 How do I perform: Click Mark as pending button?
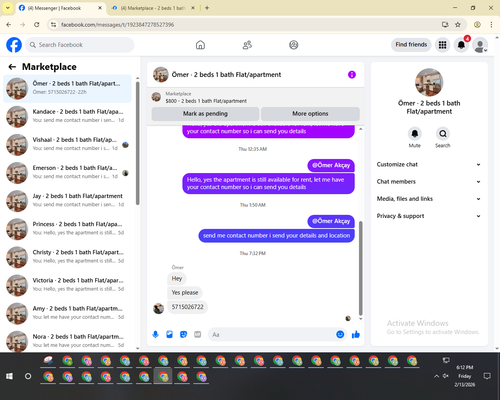tap(205, 114)
